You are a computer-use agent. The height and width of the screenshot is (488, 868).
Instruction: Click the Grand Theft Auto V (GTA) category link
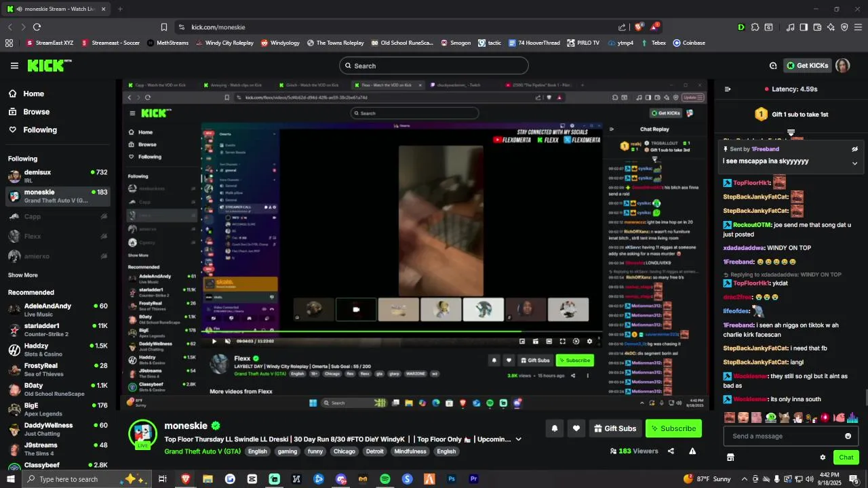click(x=202, y=451)
